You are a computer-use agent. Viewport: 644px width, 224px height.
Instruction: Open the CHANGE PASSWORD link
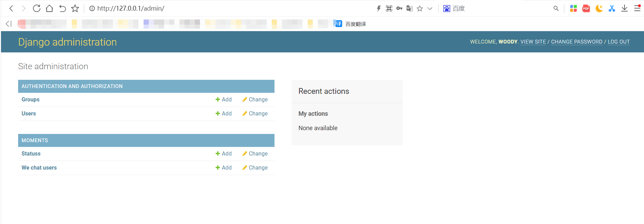click(577, 42)
